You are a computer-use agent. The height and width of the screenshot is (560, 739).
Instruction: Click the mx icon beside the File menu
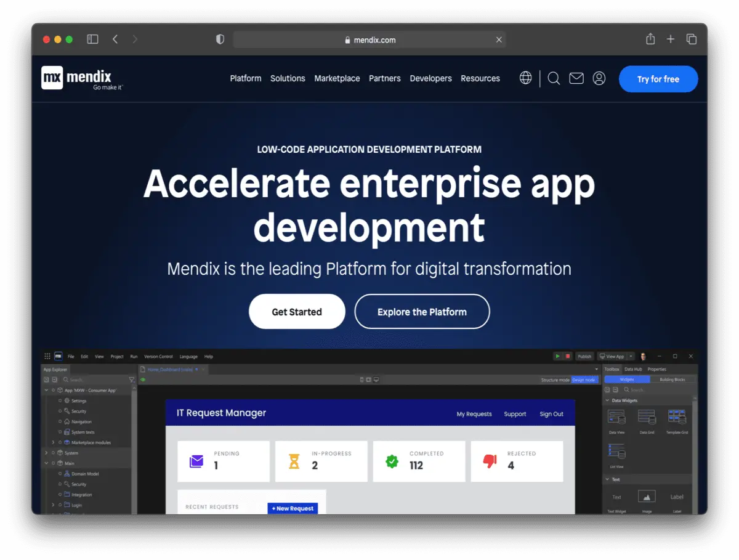click(59, 356)
